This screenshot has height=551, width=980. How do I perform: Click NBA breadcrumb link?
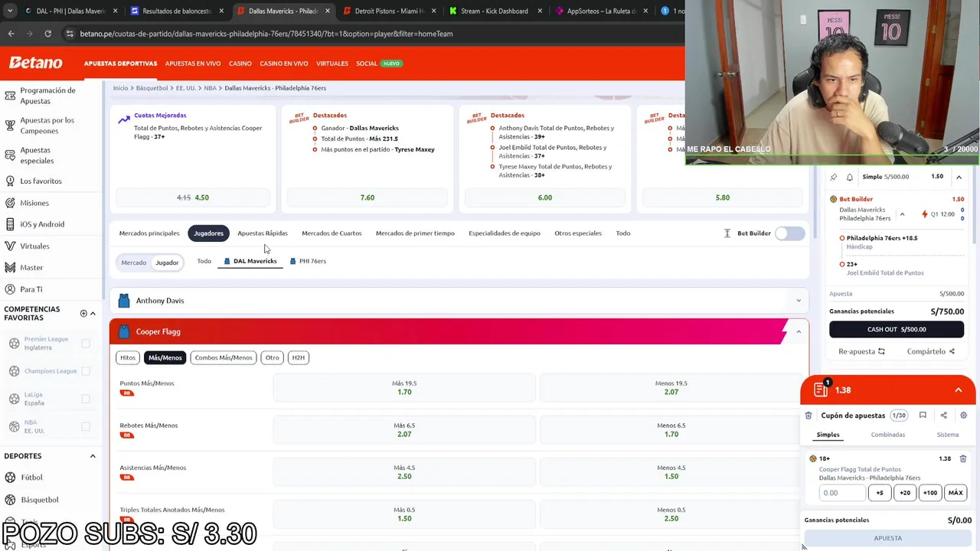[210, 88]
